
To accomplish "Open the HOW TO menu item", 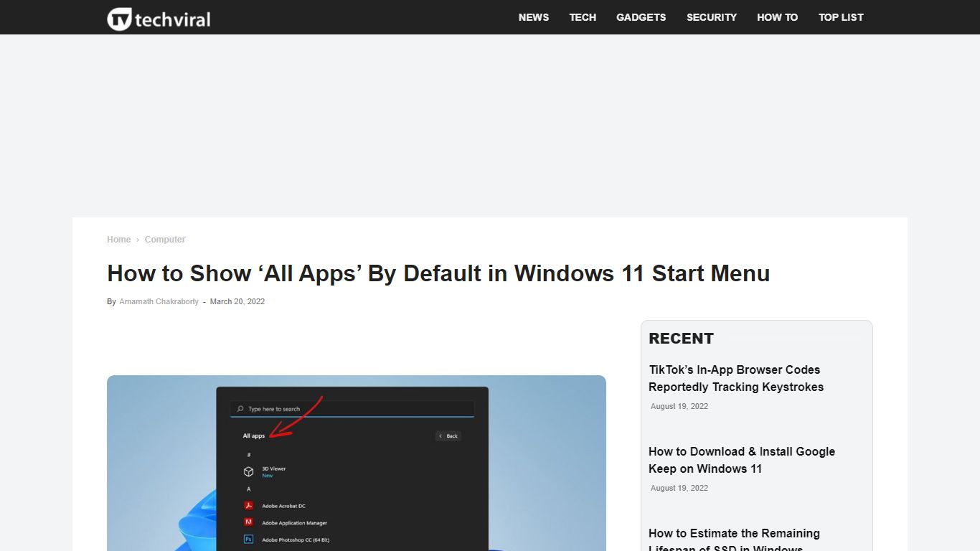I will (778, 17).
